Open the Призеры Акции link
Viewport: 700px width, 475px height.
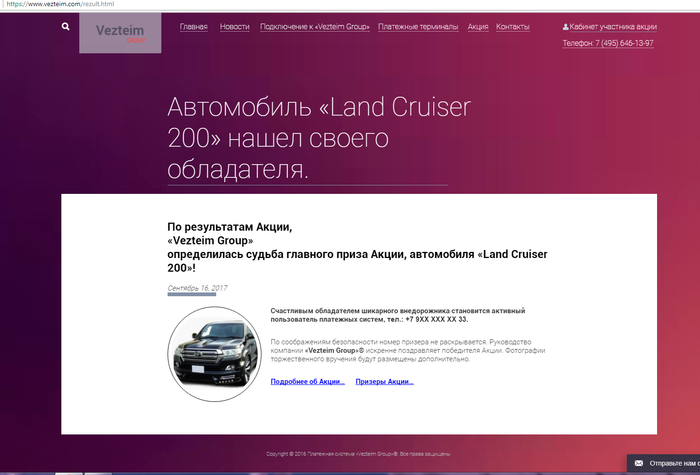pyautogui.click(x=384, y=382)
